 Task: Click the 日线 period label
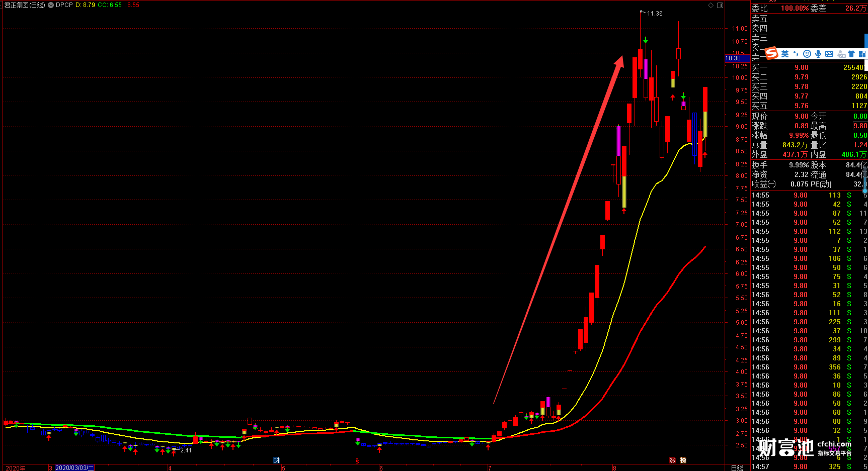pos(737,468)
